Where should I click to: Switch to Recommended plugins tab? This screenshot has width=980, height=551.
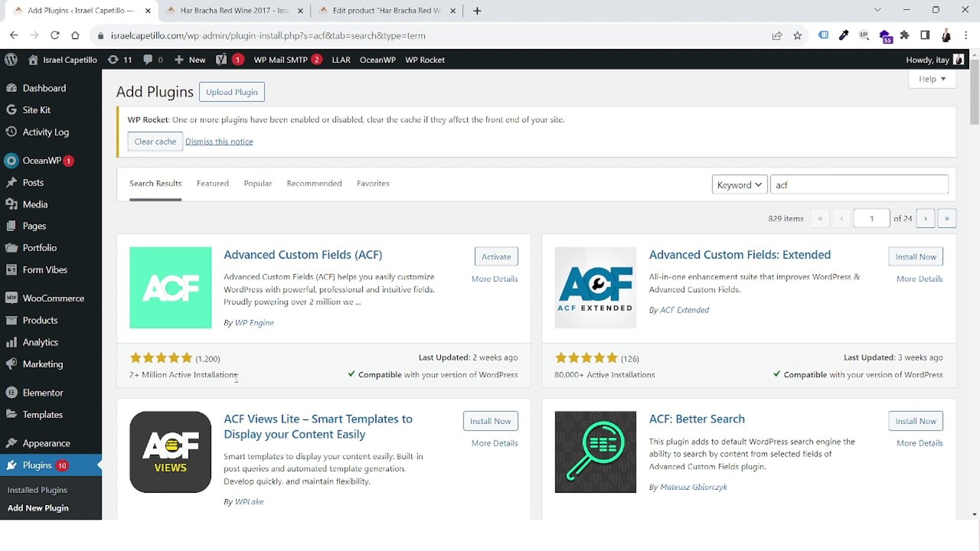pyautogui.click(x=314, y=184)
